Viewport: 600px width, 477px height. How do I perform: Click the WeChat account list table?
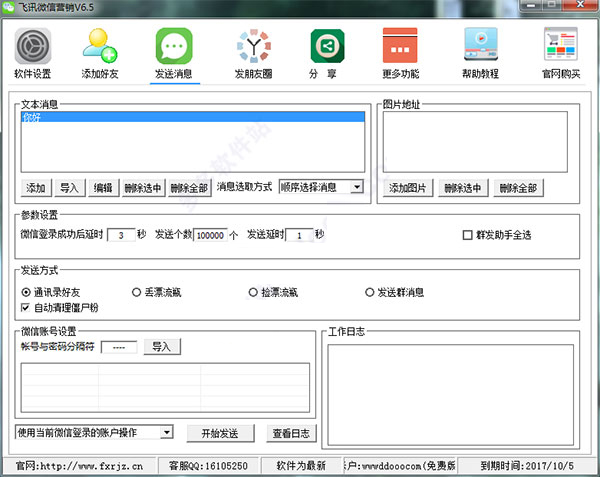click(x=165, y=387)
